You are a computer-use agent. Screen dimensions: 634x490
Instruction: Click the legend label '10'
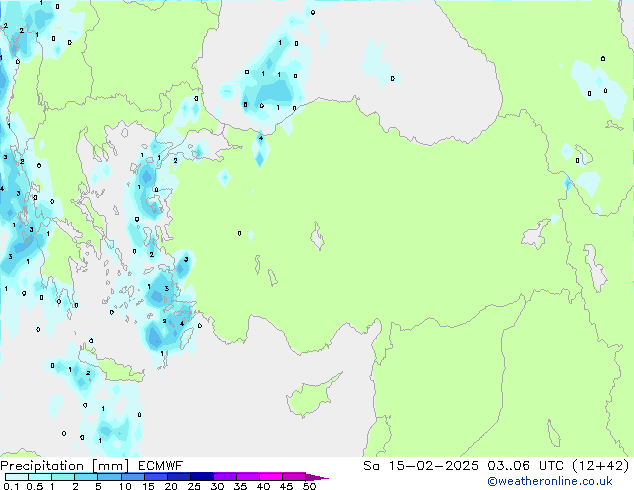125,486
